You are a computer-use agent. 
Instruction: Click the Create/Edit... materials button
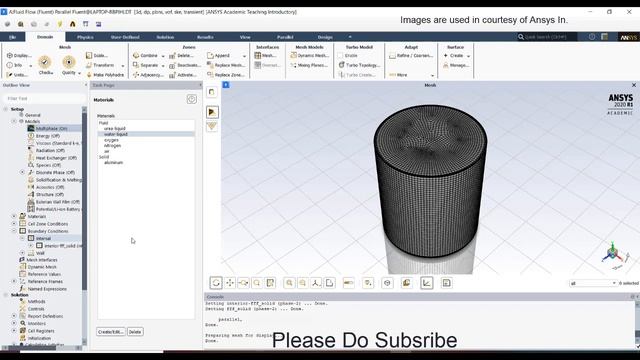111,332
